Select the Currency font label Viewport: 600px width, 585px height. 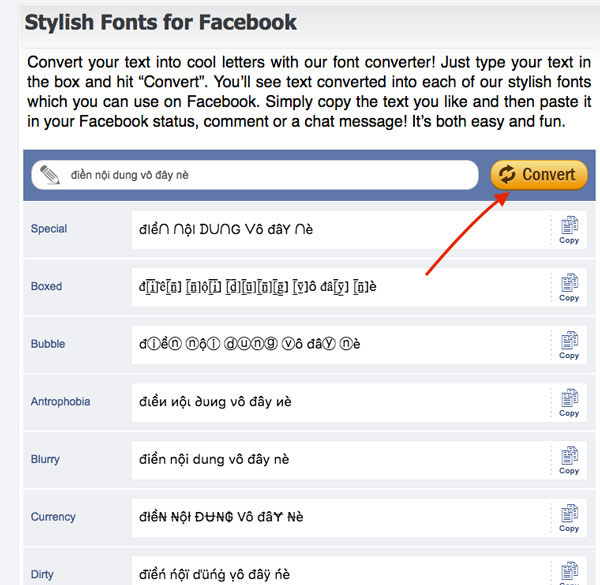point(53,517)
